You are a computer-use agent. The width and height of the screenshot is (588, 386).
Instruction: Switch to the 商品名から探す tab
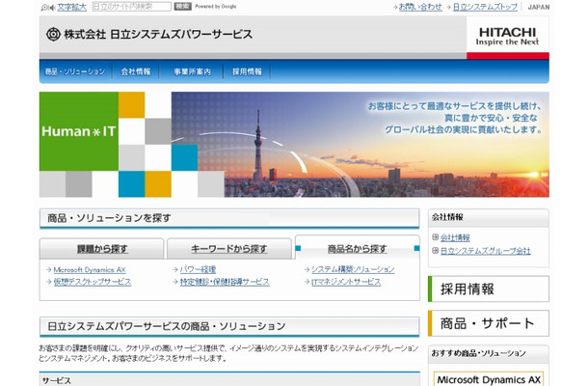tap(357, 248)
